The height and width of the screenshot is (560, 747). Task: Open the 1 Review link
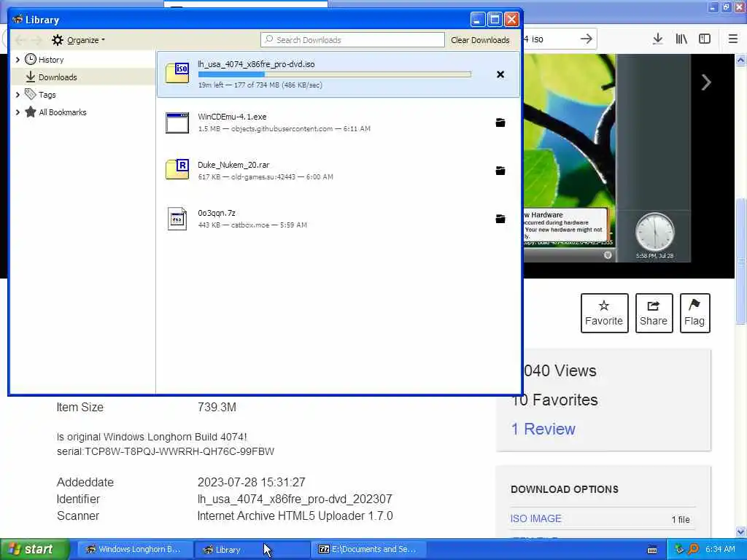(x=543, y=429)
